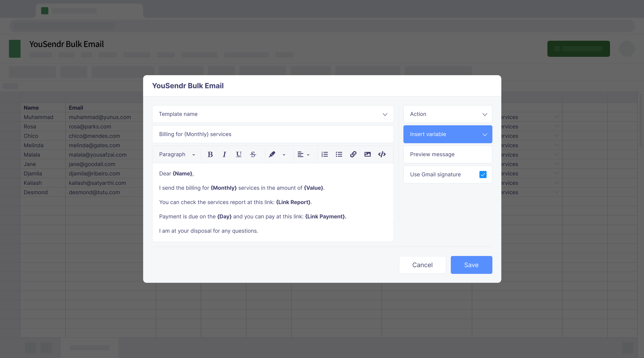Image resolution: width=644 pixels, height=358 pixels.
Task: Open the Template name dropdown
Action: pos(273,114)
